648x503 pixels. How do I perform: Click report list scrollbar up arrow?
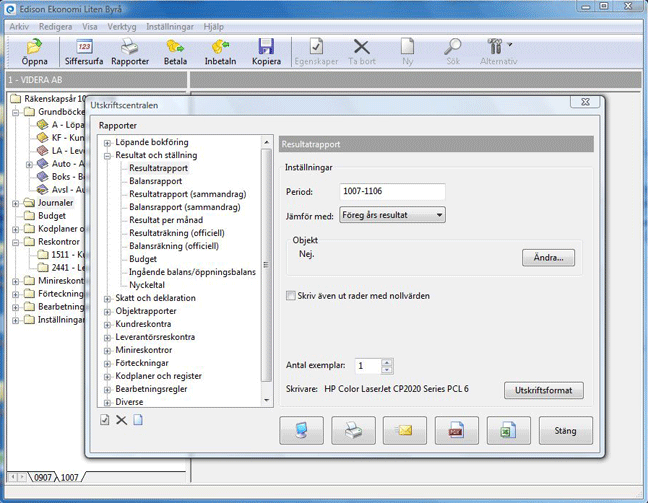[x=267, y=142]
